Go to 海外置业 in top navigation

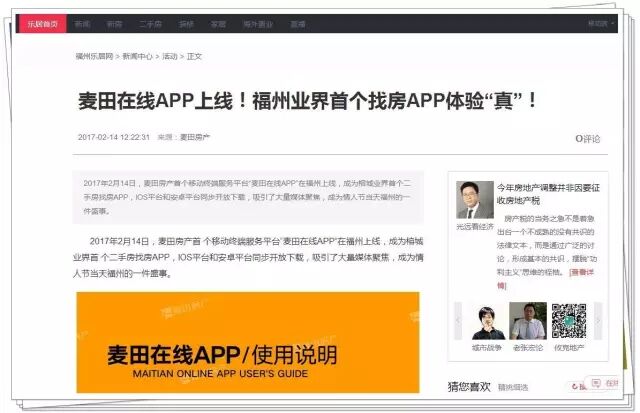258,23
